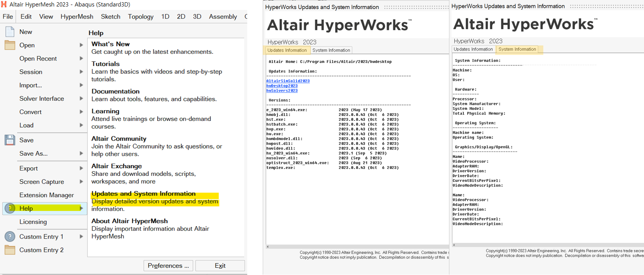Click the Help question mark icon
The image size is (644, 275).
click(10, 208)
